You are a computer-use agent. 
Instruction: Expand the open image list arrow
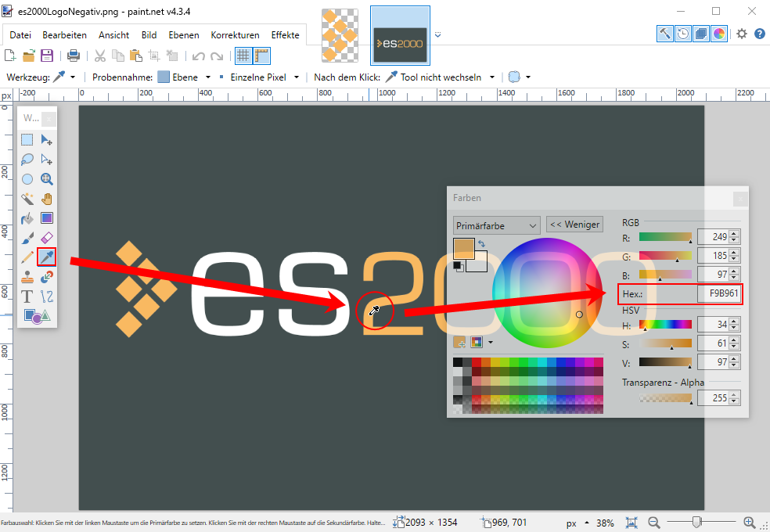coord(438,35)
